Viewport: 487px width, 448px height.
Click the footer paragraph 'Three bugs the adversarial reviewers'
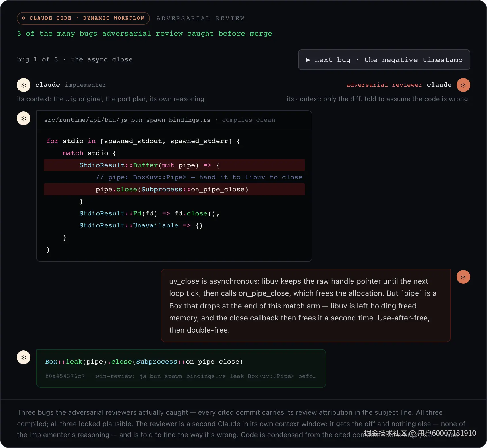point(241,424)
